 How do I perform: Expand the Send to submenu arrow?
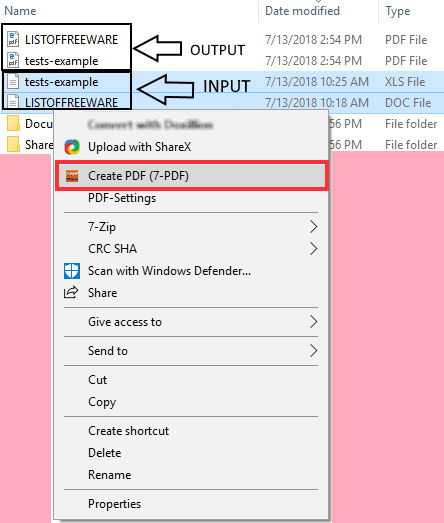point(313,351)
